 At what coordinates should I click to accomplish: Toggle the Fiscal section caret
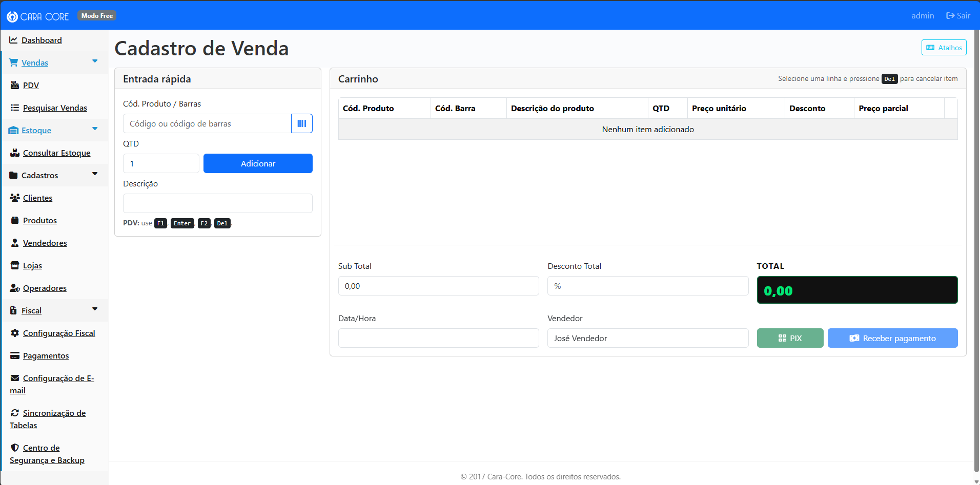coord(95,309)
